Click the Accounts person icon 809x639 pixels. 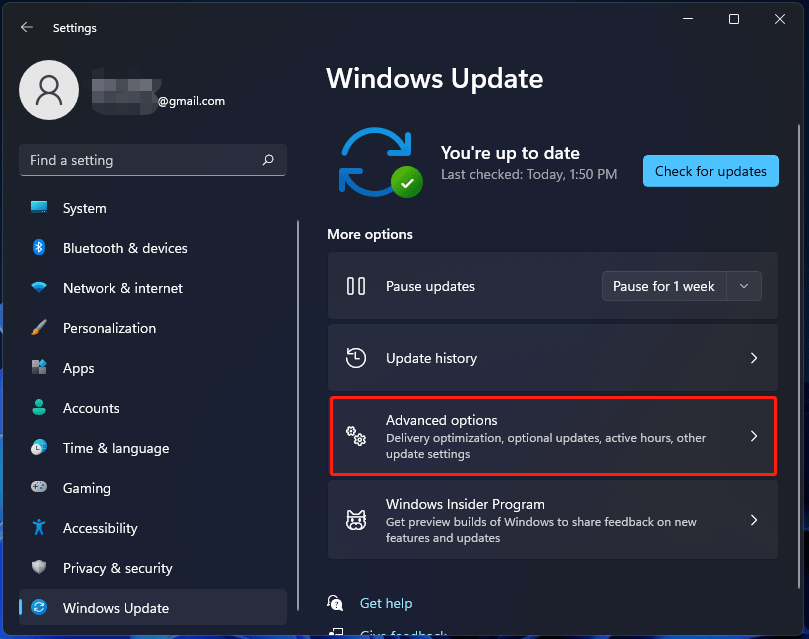[39, 407]
